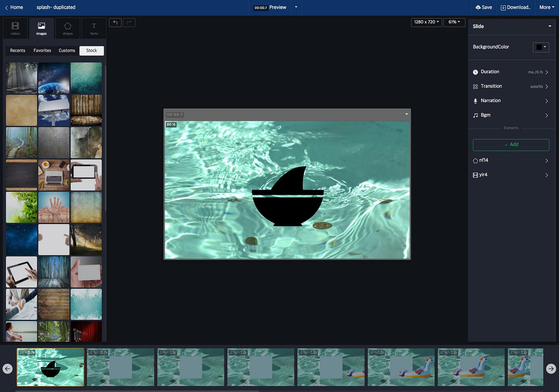Switch to the Favorites tab
The width and height of the screenshot is (559, 392).
[42, 50]
